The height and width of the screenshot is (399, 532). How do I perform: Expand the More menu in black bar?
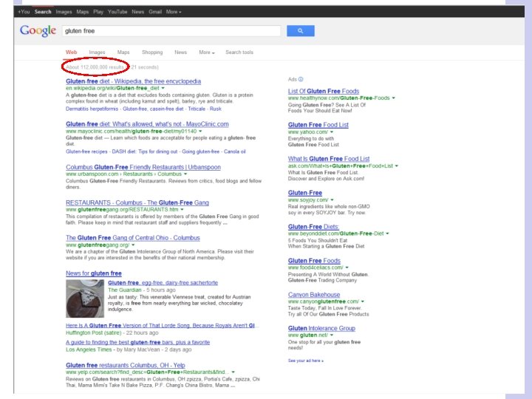pyautogui.click(x=174, y=12)
